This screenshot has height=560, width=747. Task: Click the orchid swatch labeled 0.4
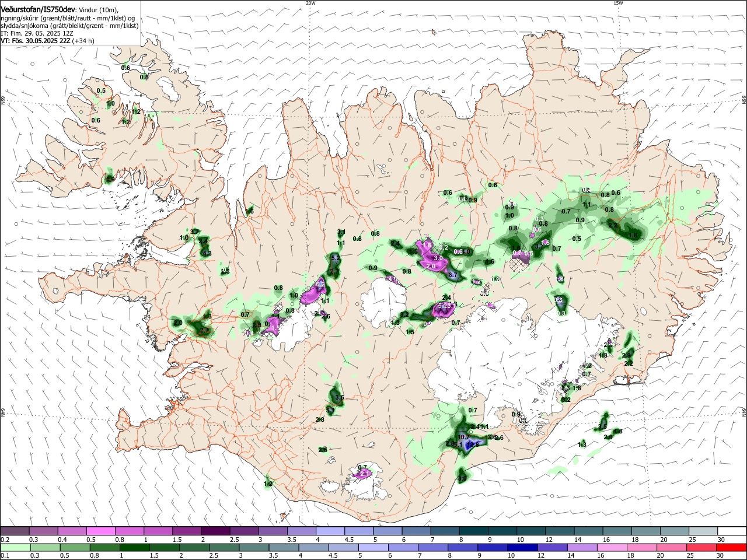pyautogui.click(x=72, y=531)
